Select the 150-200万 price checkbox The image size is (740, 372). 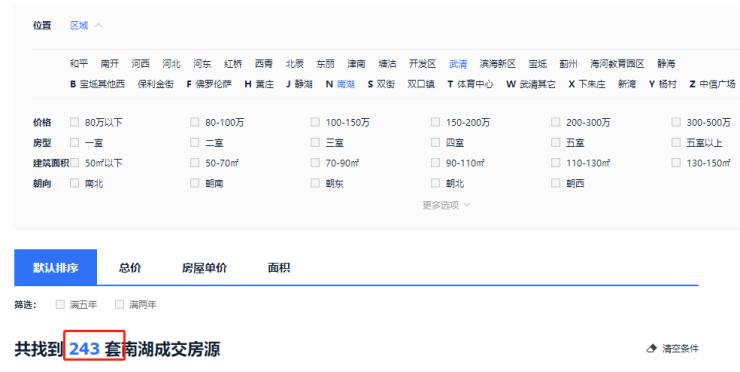point(435,122)
